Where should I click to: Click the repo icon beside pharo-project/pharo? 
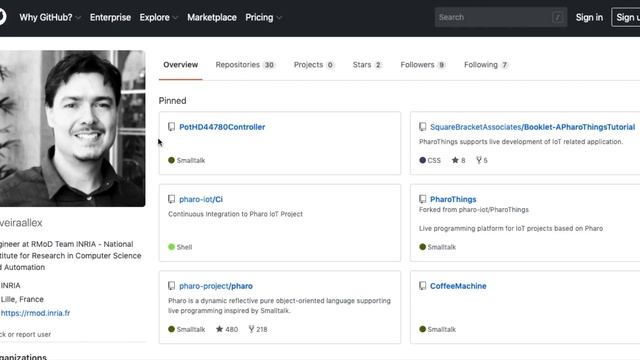click(171, 286)
